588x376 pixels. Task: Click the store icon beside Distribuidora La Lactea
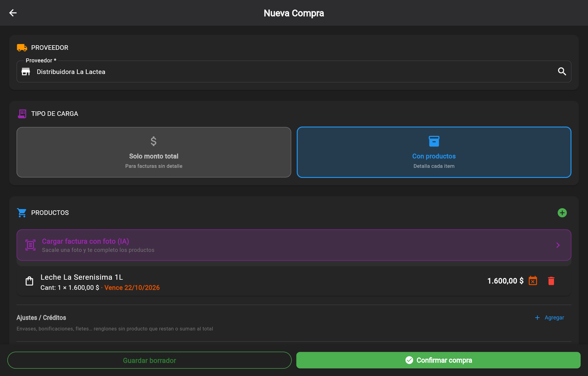[x=26, y=72]
